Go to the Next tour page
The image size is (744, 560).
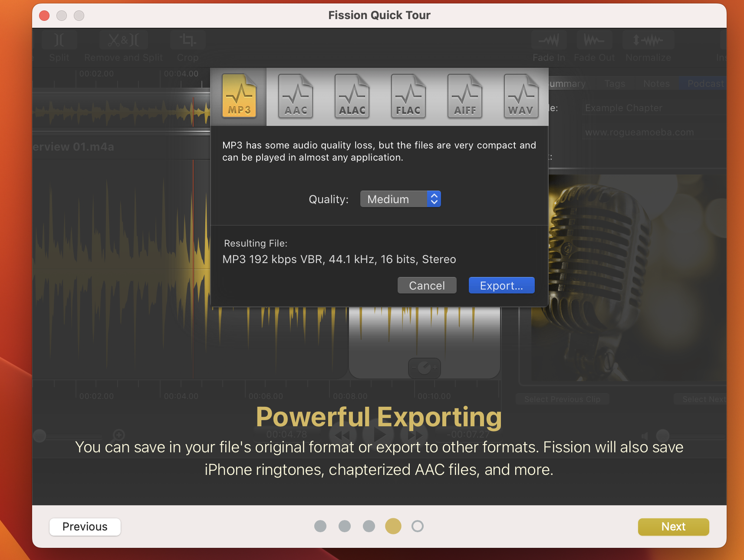coord(673,527)
